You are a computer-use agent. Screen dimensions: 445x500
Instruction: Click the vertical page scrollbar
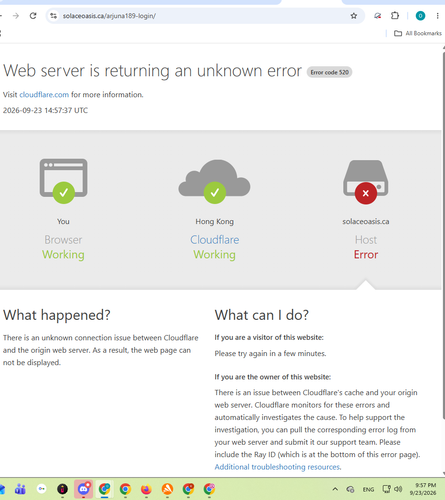pos(443,235)
